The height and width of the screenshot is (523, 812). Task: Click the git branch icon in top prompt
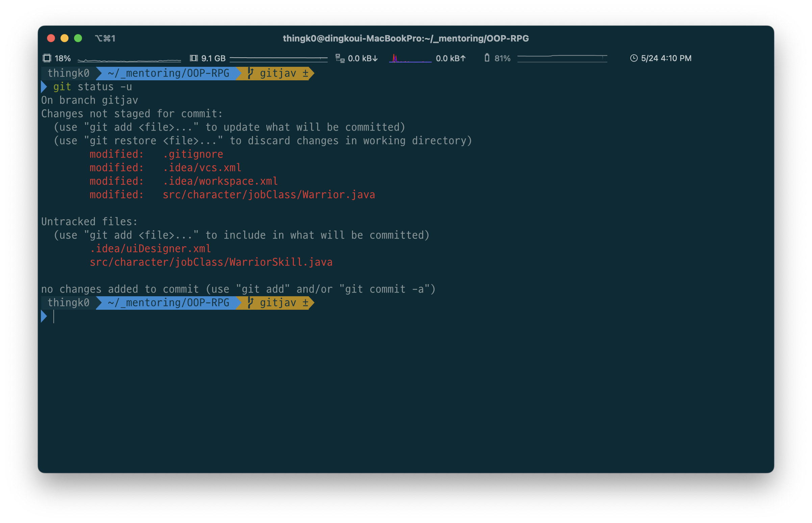click(x=251, y=73)
